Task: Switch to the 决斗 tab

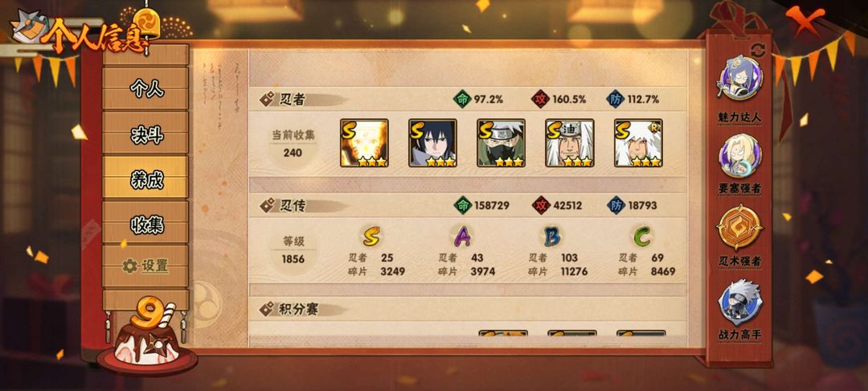Action: tap(145, 133)
